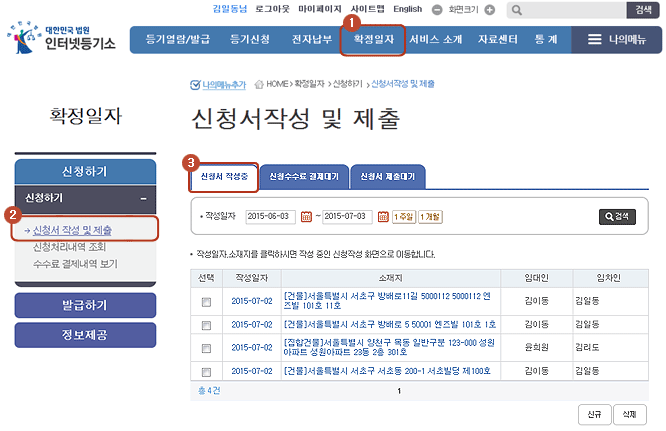The image size is (666, 431).
Task: Open the end date calendar picker
Action: click(x=383, y=217)
